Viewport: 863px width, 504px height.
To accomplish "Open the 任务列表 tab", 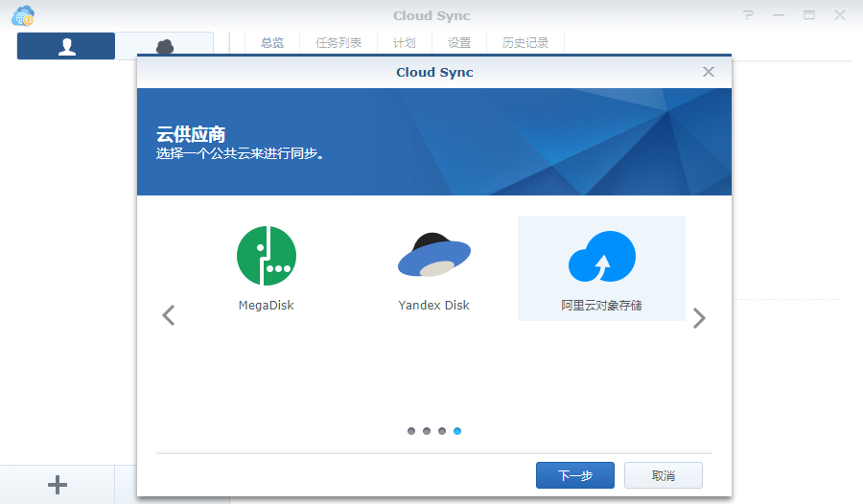I will 338,43.
